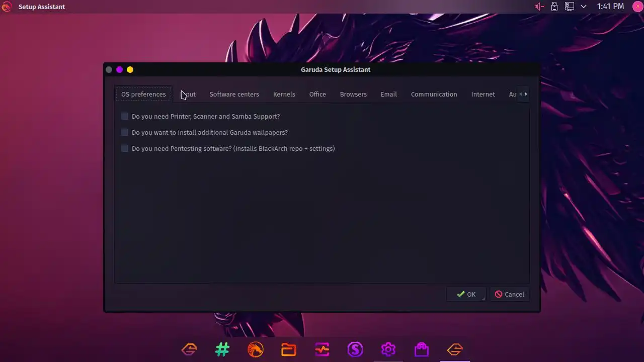Image resolution: width=644 pixels, height=362 pixels.
Task: Select the Communication tab
Action: (x=434, y=94)
